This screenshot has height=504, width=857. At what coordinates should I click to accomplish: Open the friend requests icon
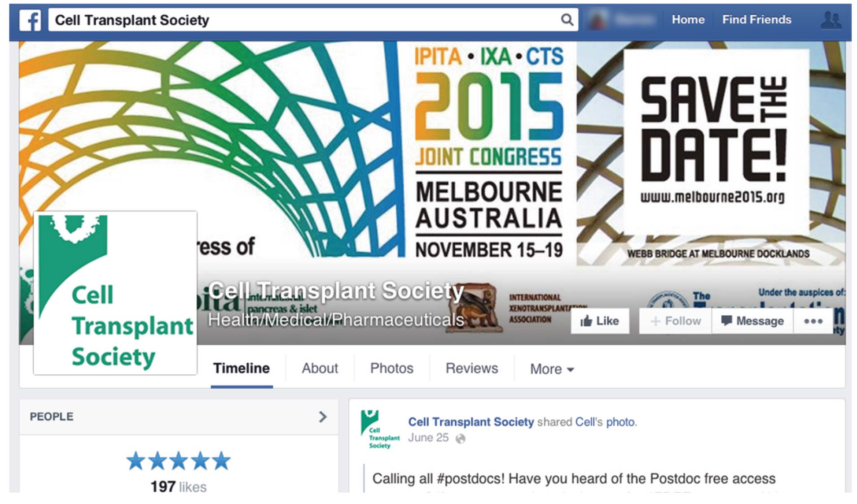pos(831,20)
